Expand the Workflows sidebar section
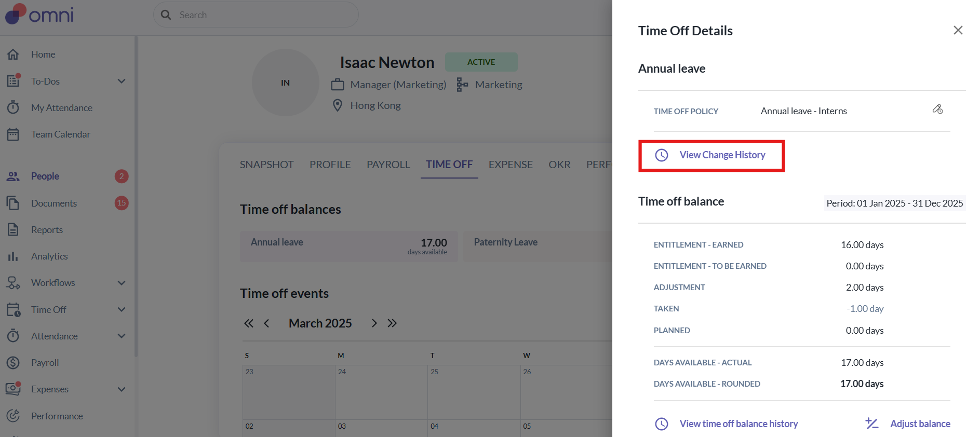Viewport: 980px width, 437px height. [122, 283]
